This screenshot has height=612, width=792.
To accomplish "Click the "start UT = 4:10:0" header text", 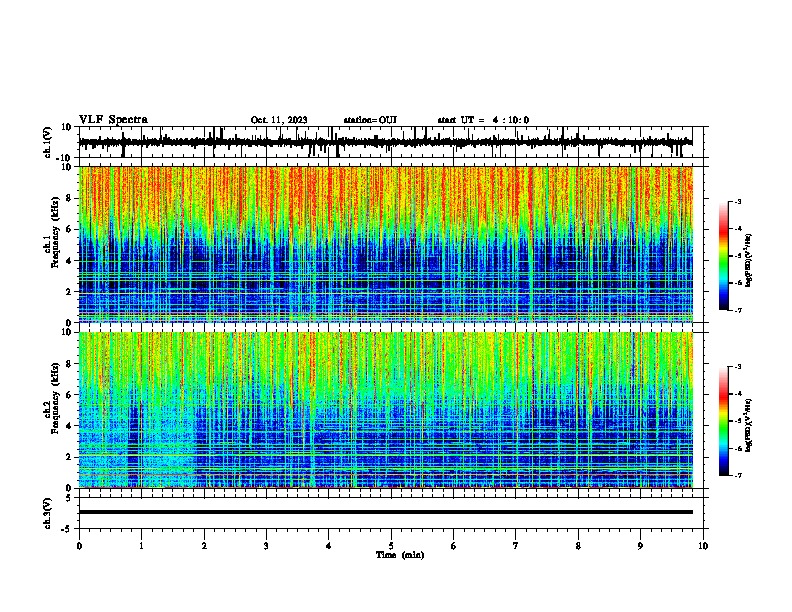I will (x=483, y=120).
